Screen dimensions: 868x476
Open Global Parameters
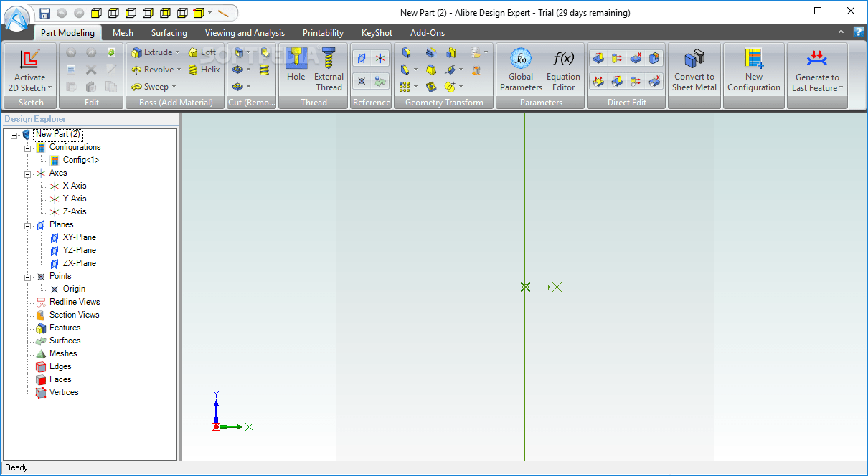tap(521, 70)
